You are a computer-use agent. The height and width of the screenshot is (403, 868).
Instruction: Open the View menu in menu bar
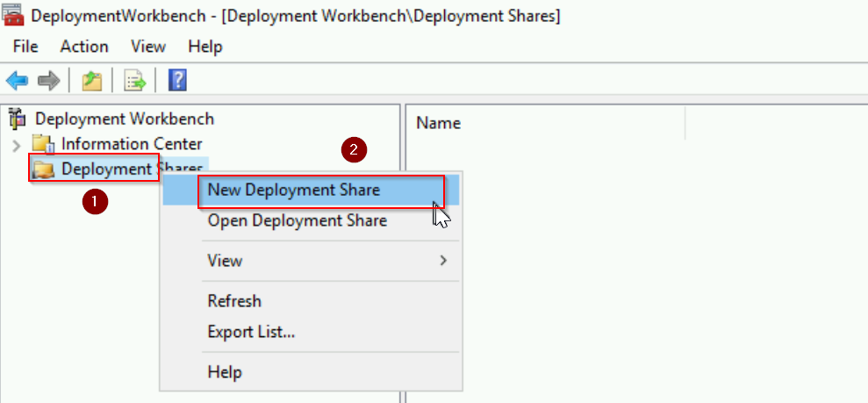(147, 47)
